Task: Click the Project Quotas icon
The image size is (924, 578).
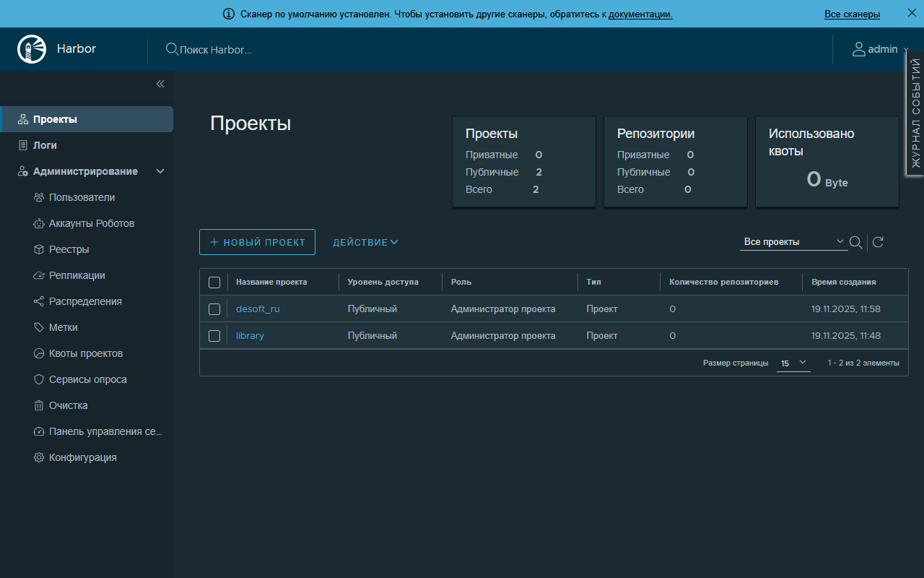Action: pyautogui.click(x=39, y=353)
